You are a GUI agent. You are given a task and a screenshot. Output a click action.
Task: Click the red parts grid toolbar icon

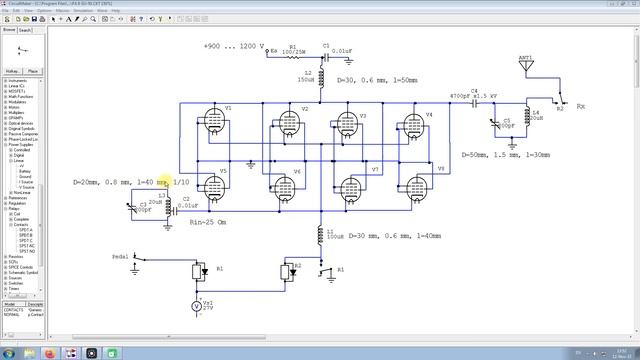(133, 19)
